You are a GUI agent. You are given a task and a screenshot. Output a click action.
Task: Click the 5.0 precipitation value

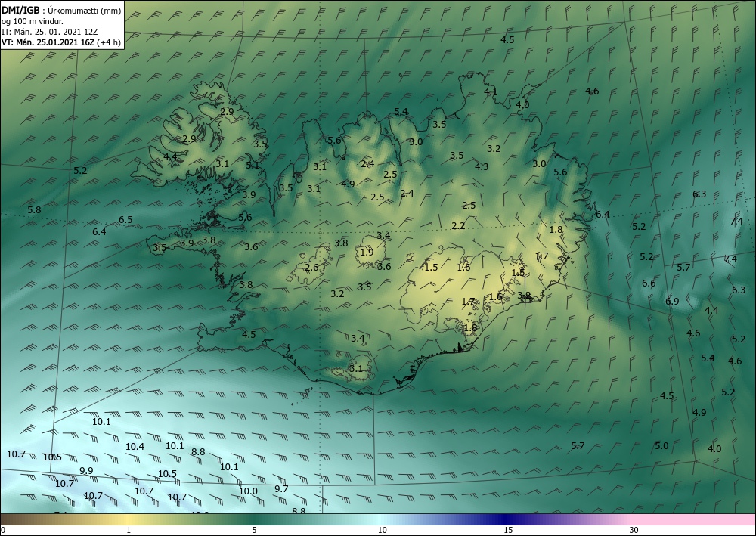coord(661,445)
